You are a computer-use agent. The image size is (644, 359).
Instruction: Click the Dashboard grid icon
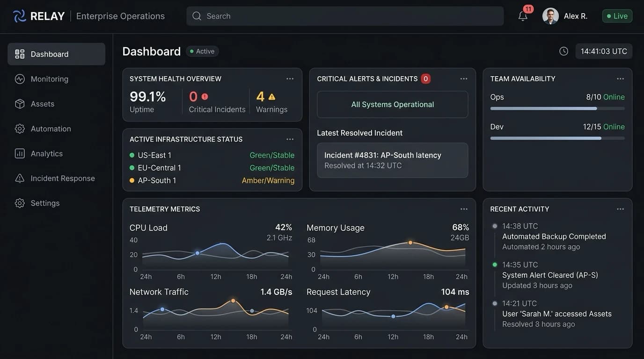20,54
